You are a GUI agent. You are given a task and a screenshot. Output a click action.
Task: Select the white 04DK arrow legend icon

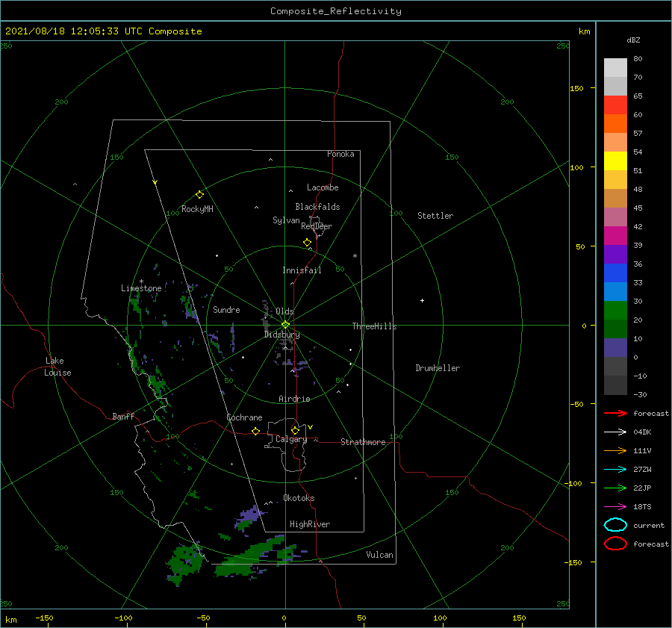tap(615, 432)
